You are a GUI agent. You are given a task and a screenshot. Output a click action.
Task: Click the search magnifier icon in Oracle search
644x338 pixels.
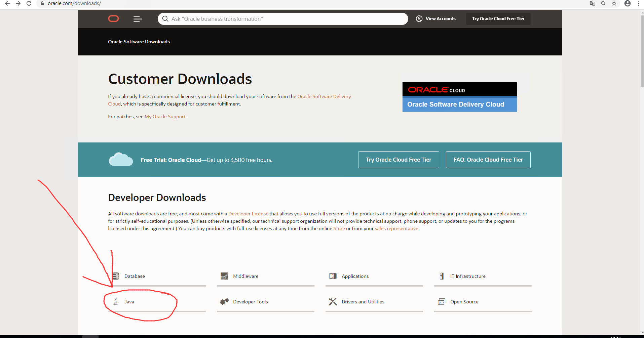[165, 19]
